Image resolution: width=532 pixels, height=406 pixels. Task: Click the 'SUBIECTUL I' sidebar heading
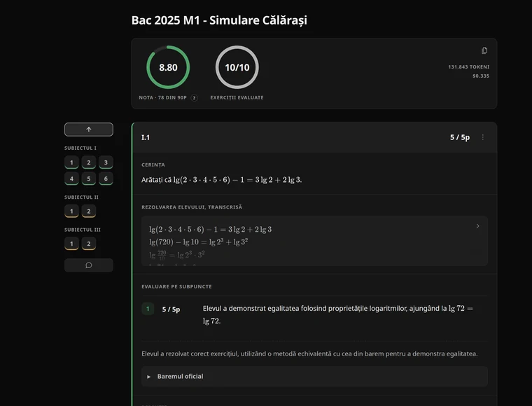click(80, 148)
